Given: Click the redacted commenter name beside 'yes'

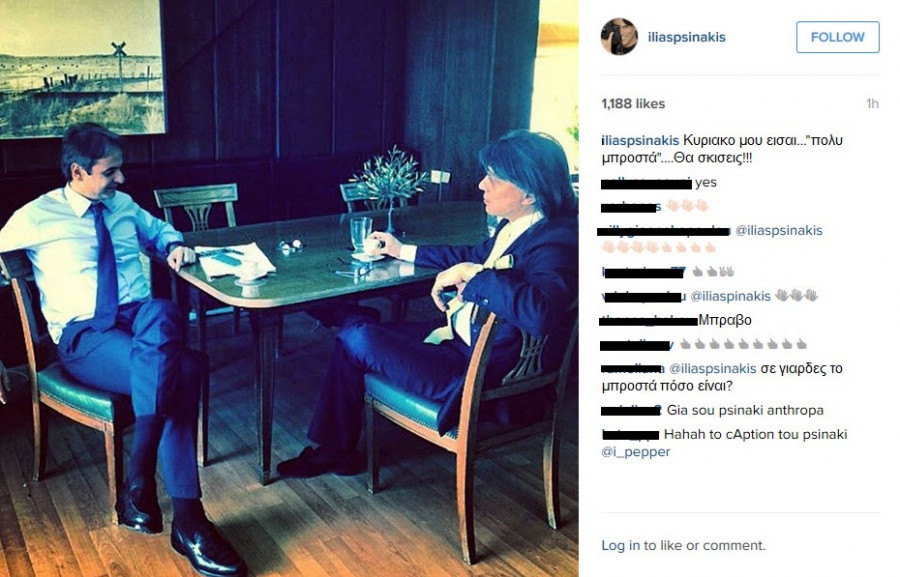Looking at the screenshot, I should [646, 184].
